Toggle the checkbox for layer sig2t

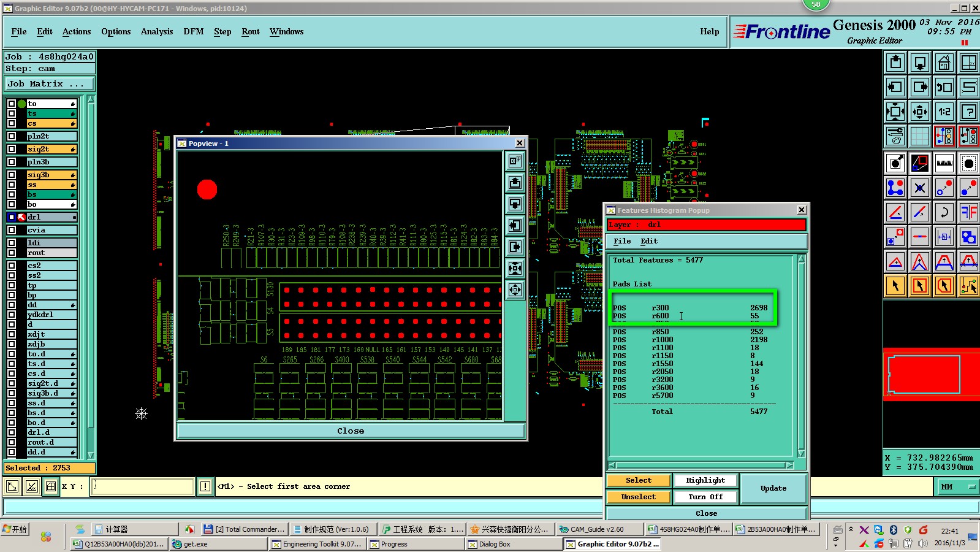[x=11, y=149]
